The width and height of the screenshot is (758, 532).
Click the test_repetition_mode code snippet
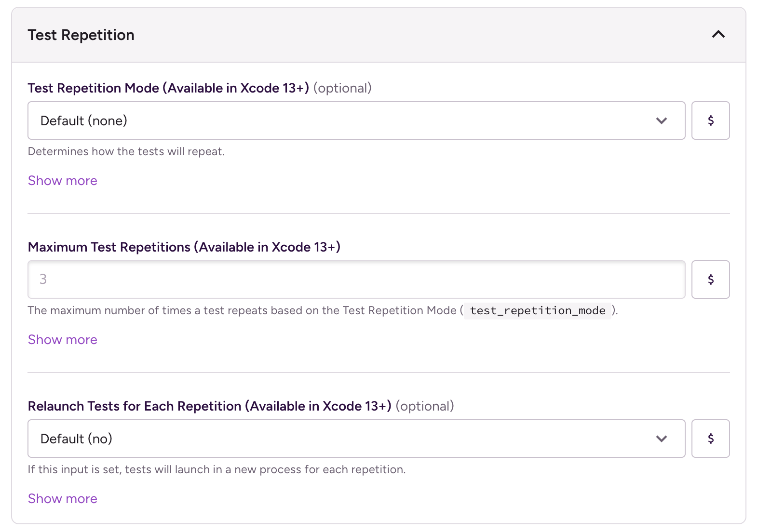coord(537,311)
